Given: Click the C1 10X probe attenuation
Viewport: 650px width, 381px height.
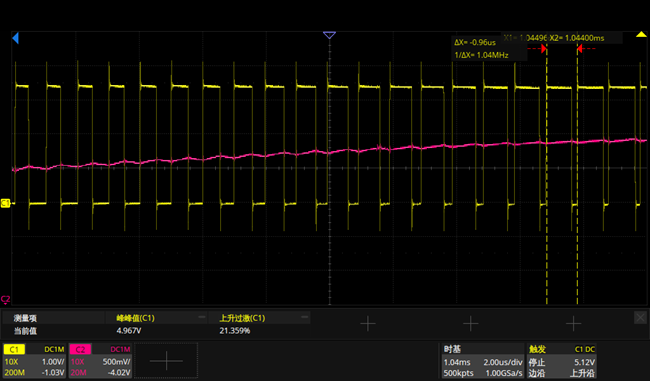Looking at the screenshot, I should click(x=11, y=362).
